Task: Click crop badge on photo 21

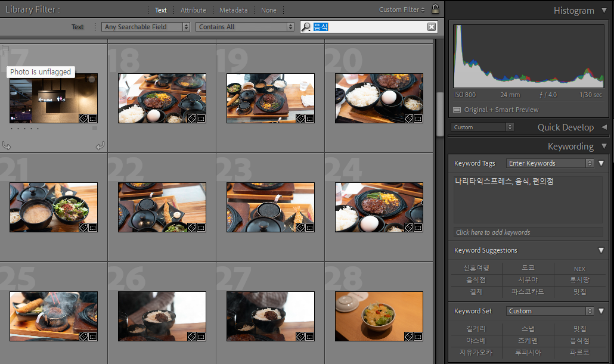Action: (93, 228)
